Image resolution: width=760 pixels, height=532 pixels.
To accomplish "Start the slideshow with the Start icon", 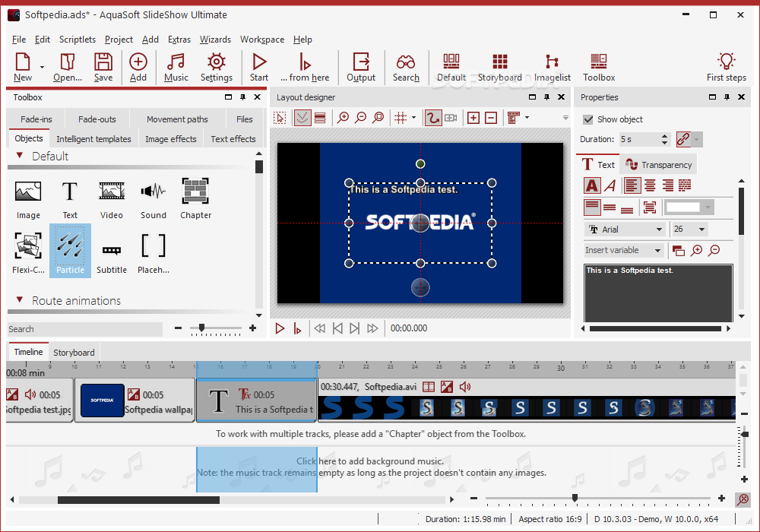I will 259,68.
